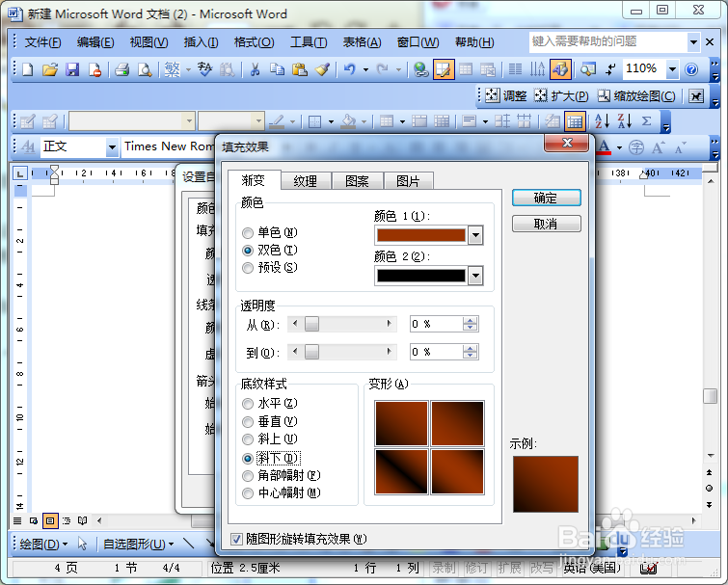Expand the zoom 110% dropdown
Image resolution: width=728 pixels, height=585 pixels.
click(672, 69)
